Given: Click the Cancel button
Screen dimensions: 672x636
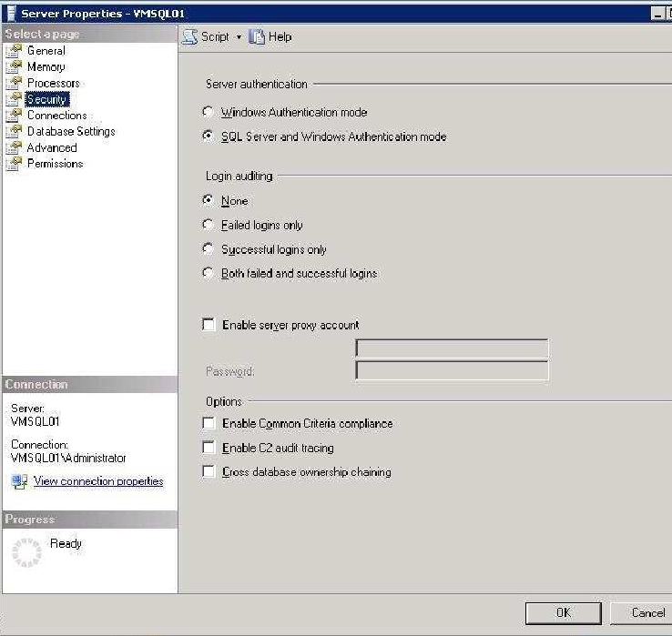Looking at the screenshot, I should click(643, 613).
